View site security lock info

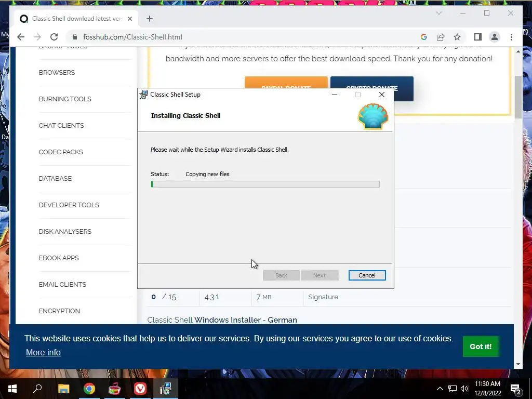75,37
